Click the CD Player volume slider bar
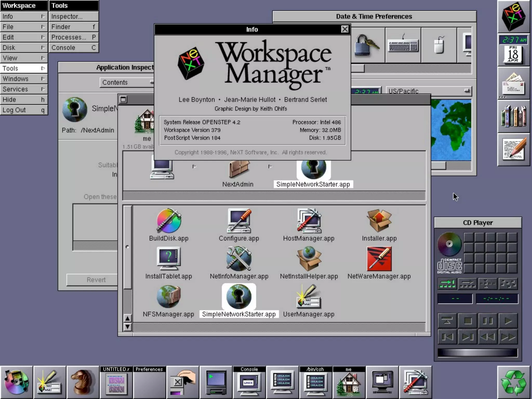Viewport: 532px width, 399px height. point(477,353)
